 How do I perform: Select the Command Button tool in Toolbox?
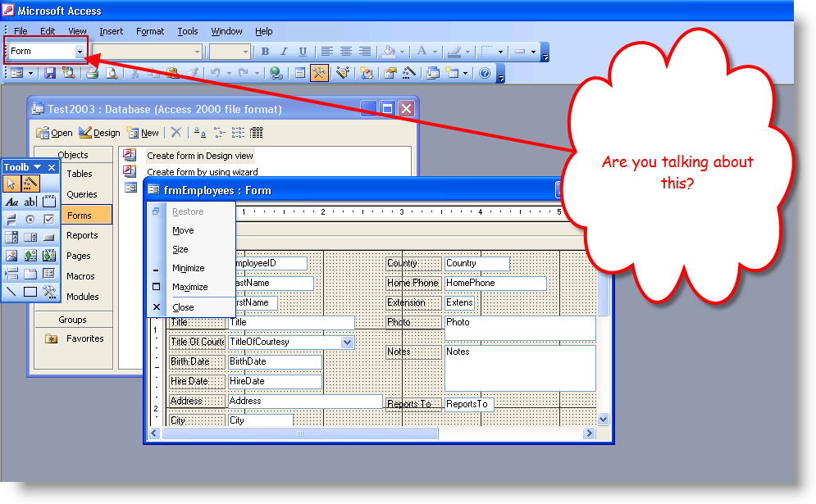coord(49,238)
